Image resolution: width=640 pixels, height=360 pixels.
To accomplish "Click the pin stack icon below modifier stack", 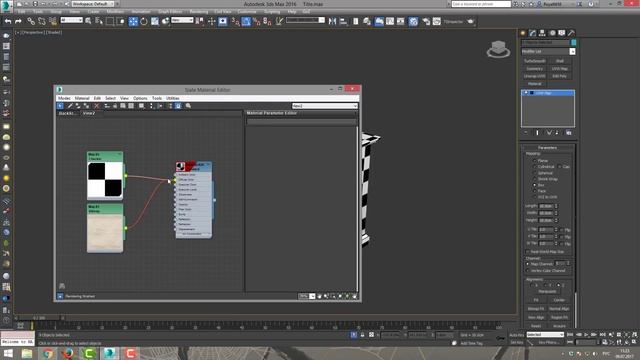I will click(526, 133).
